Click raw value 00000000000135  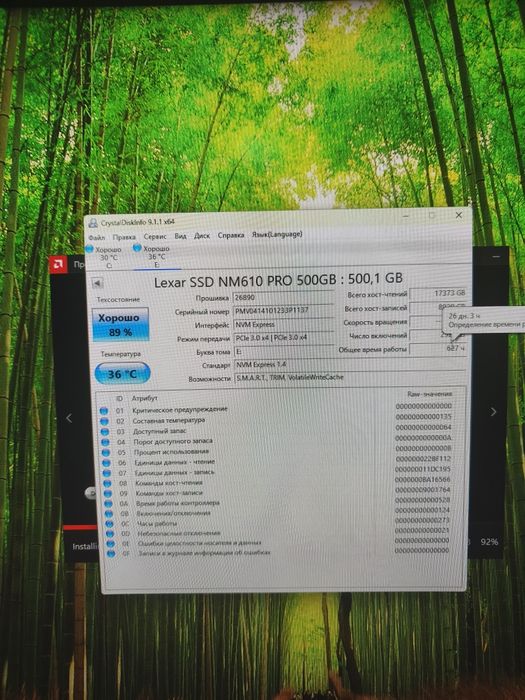tap(424, 417)
